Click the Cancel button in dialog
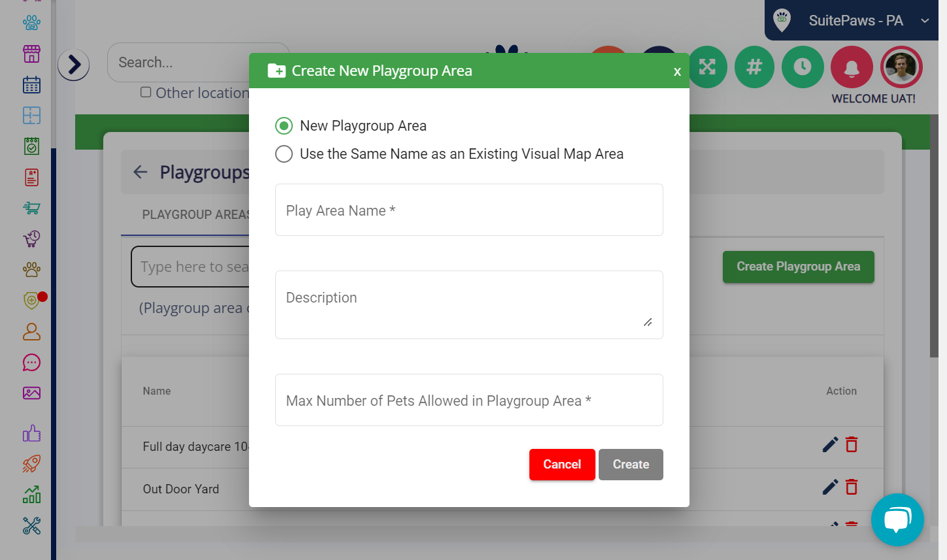947x560 pixels. click(562, 465)
